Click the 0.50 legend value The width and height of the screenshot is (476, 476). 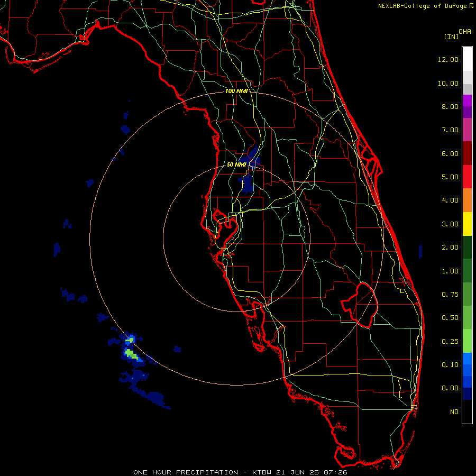[x=450, y=318]
